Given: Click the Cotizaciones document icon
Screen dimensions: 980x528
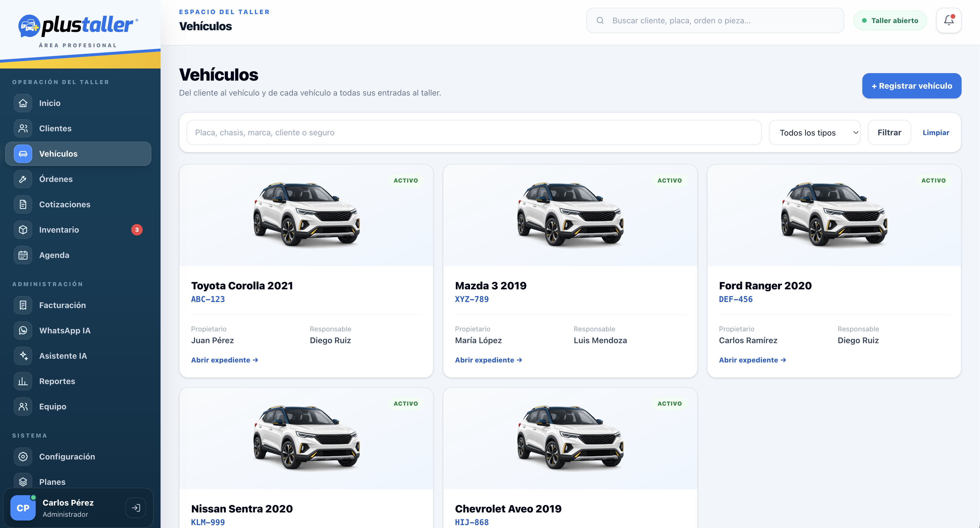Looking at the screenshot, I should point(23,204).
